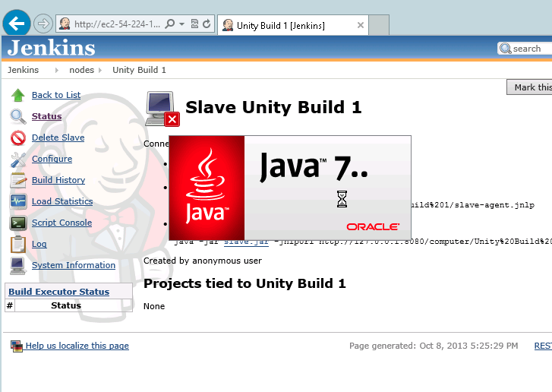
Task: Open the Build History link
Action: [58, 180]
